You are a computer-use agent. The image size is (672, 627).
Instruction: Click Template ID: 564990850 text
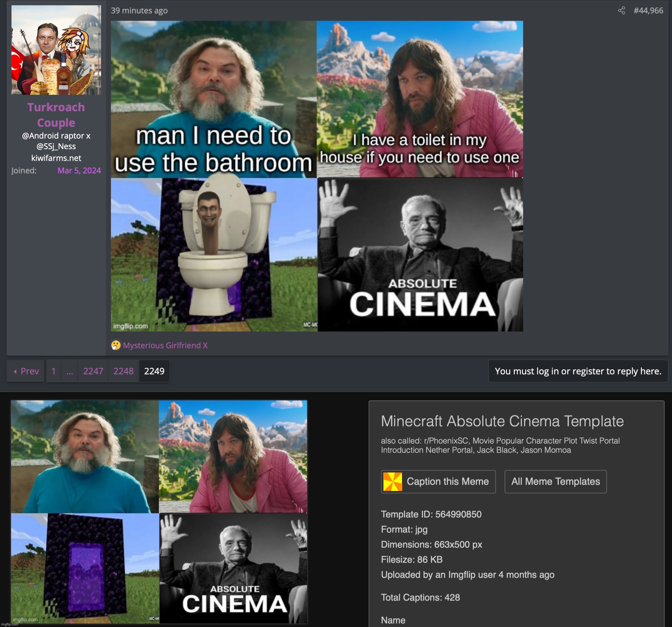coord(431,514)
